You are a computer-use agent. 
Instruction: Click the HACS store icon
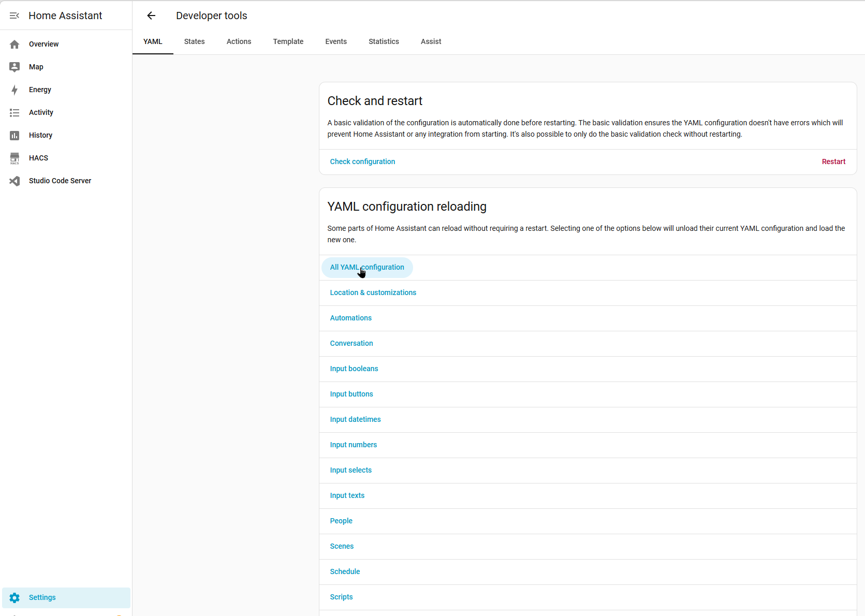click(x=14, y=158)
